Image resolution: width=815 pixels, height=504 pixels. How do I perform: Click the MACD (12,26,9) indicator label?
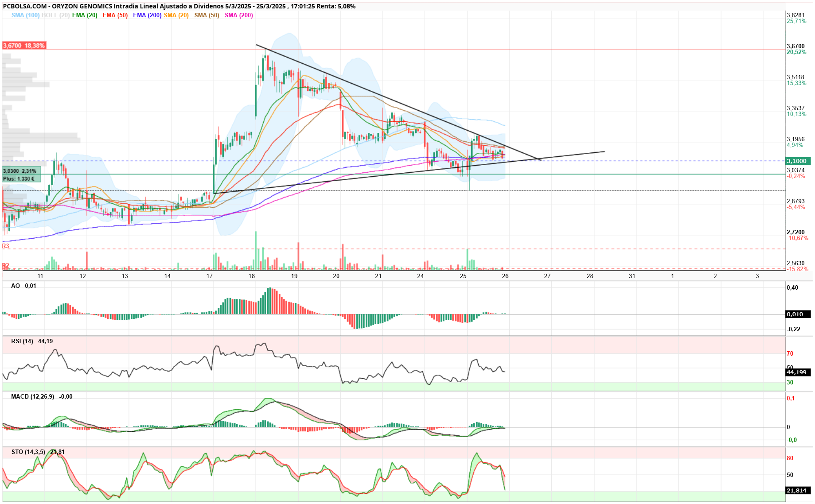(42, 396)
